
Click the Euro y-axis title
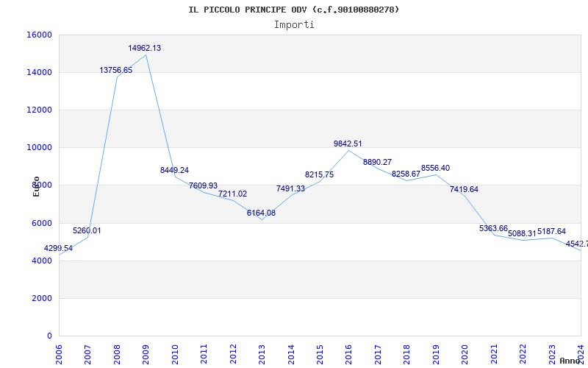tap(36, 186)
